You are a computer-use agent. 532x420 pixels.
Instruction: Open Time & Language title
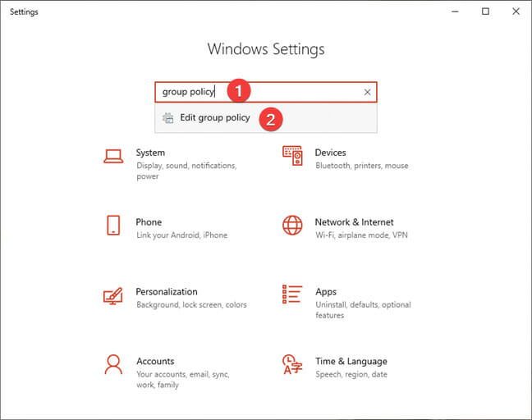pos(351,362)
